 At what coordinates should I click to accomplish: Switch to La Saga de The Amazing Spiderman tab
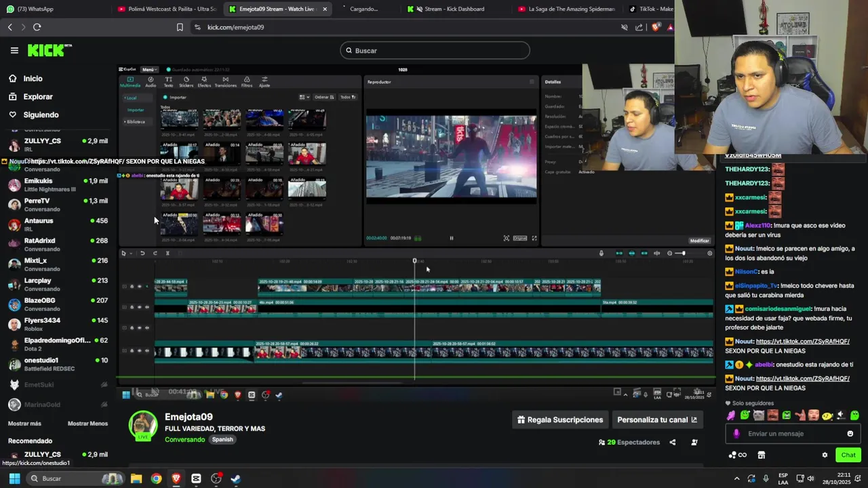tap(566, 9)
